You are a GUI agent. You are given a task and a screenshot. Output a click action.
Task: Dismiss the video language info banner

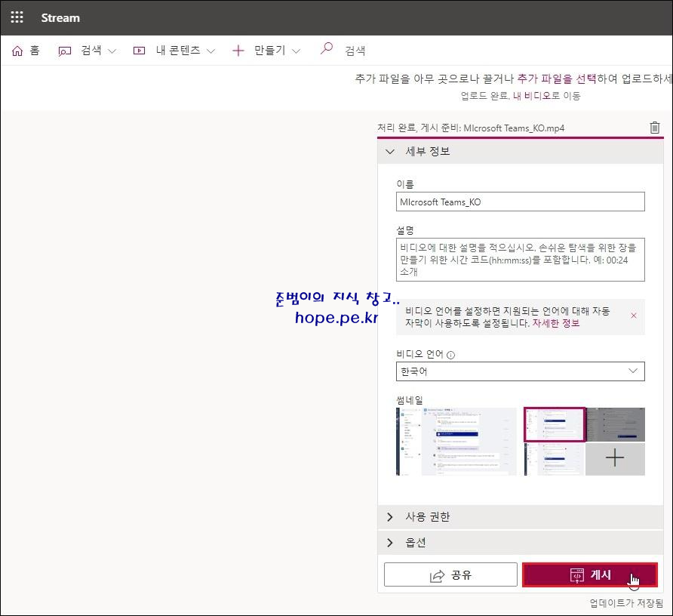click(x=634, y=316)
